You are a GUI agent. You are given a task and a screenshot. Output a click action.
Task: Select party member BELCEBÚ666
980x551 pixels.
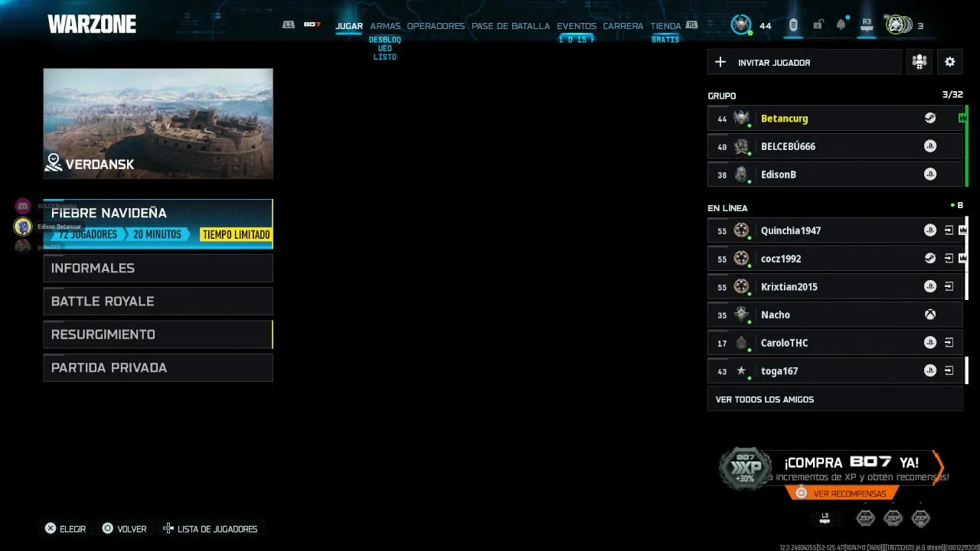pyautogui.click(x=835, y=146)
